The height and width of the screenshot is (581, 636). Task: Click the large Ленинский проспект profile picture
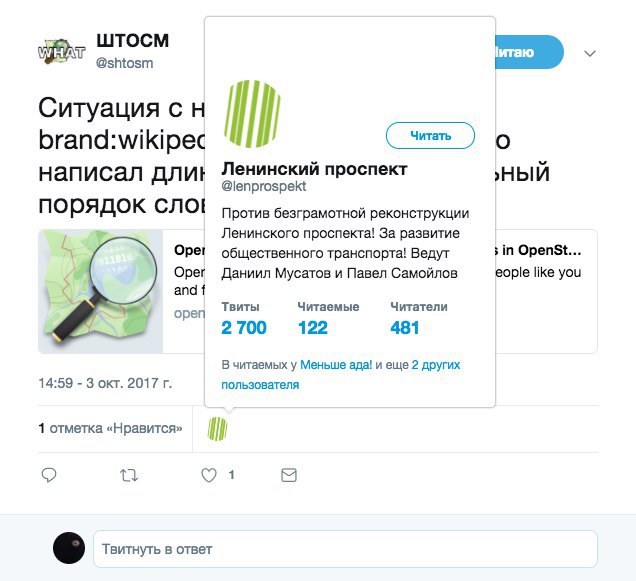point(252,114)
